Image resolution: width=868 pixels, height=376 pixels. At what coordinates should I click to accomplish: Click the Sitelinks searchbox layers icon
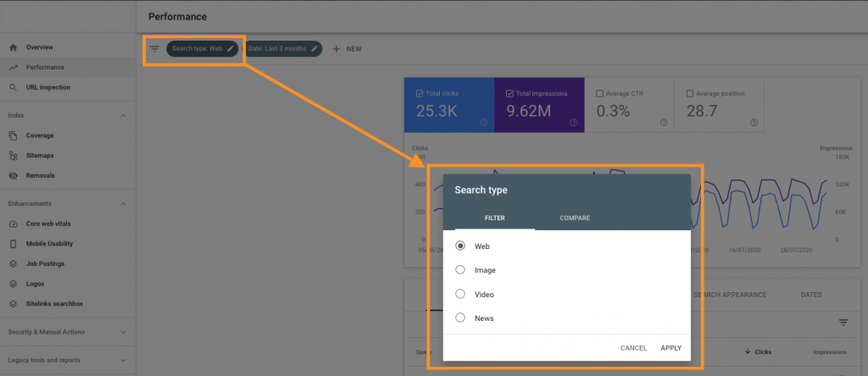(14, 303)
